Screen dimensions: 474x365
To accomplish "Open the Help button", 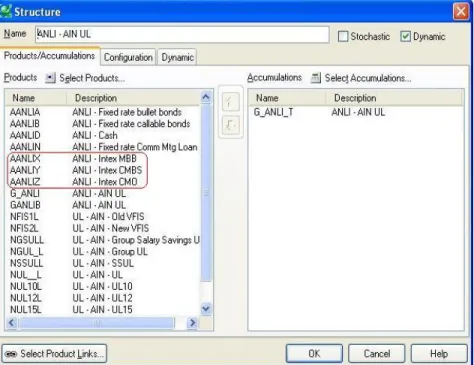I will pos(439,353).
